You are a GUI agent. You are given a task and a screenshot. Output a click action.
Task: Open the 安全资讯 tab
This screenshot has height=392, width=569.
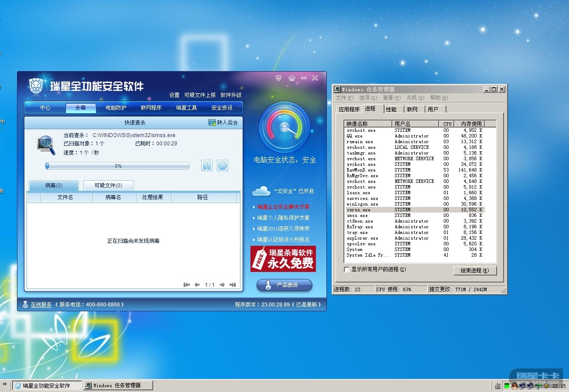(222, 108)
